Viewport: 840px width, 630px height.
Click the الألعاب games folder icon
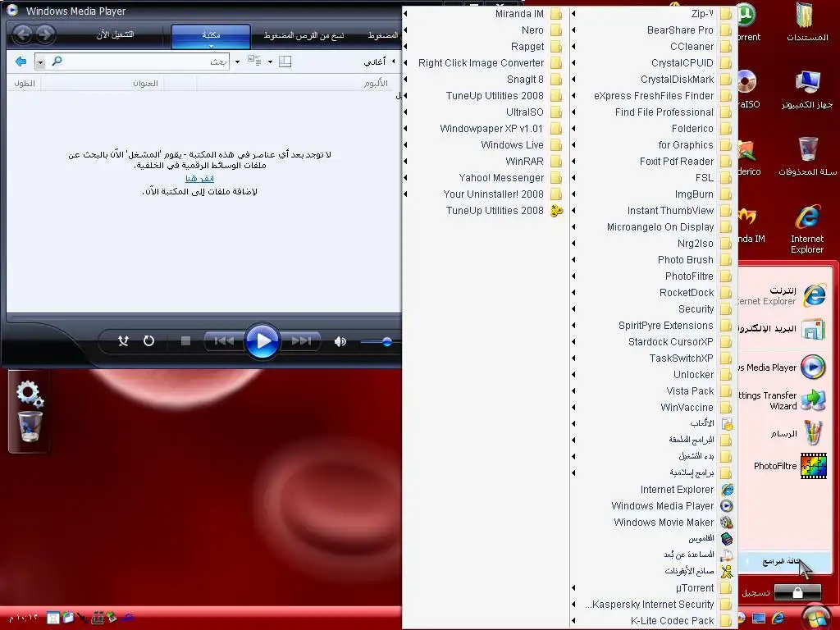tap(727, 424)
